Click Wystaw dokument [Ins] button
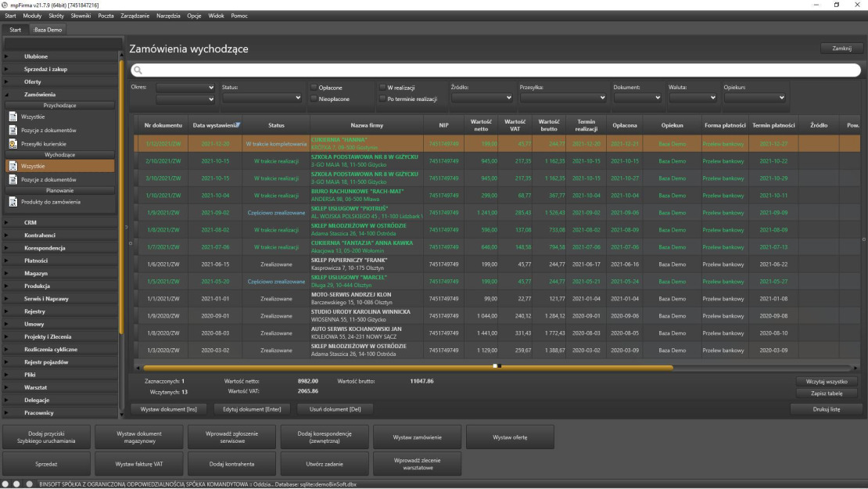The width and height of the screenshot is (868, 489). pos(168,409)
